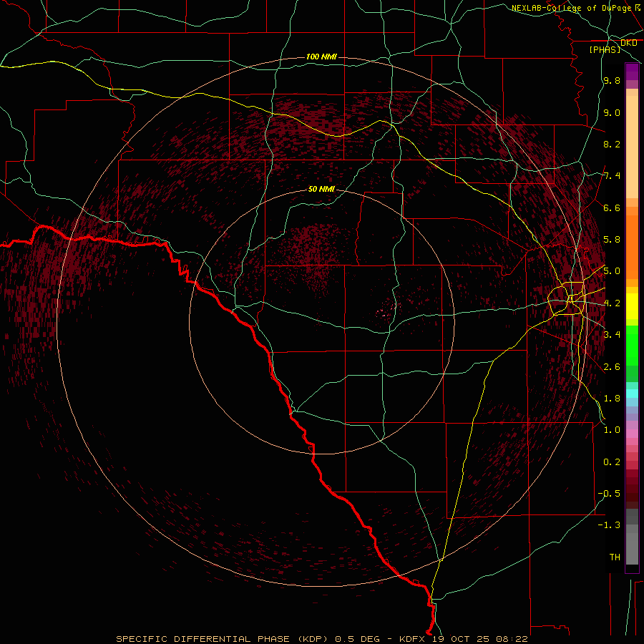The image size is (644, 644).
Task: Click the -1.3 legend scale value
Action: click(x=609, y=525)
